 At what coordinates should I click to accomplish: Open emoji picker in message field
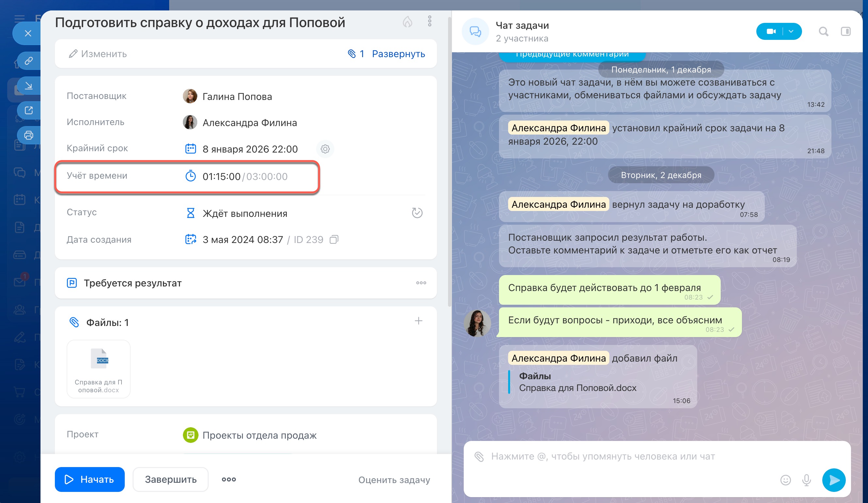point(785,480)
